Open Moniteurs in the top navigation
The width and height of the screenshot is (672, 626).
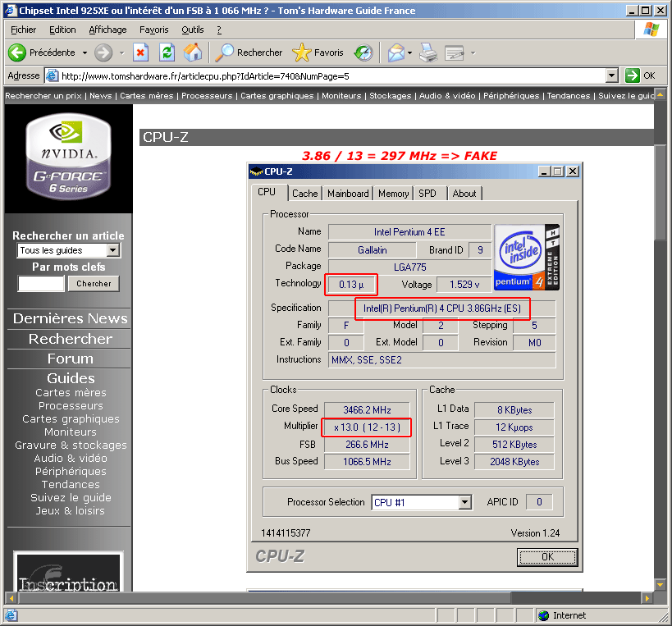[x=341, y=95]
